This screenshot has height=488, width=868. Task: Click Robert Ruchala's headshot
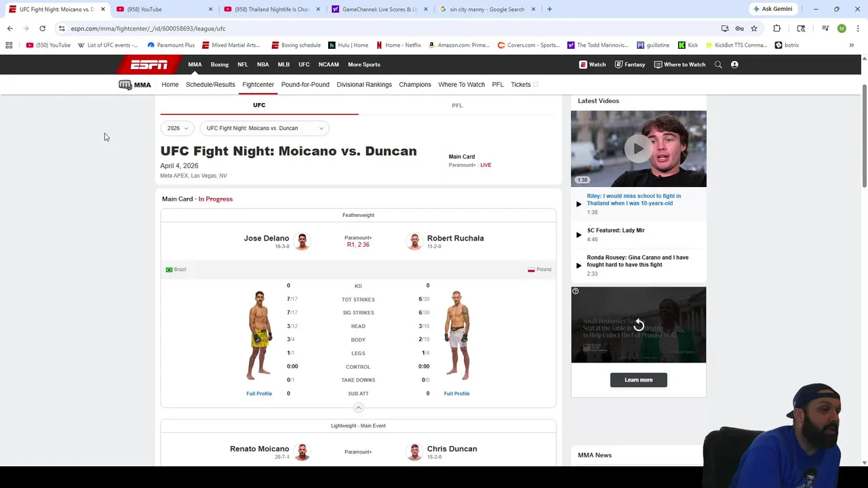click(x=414, y=241)
